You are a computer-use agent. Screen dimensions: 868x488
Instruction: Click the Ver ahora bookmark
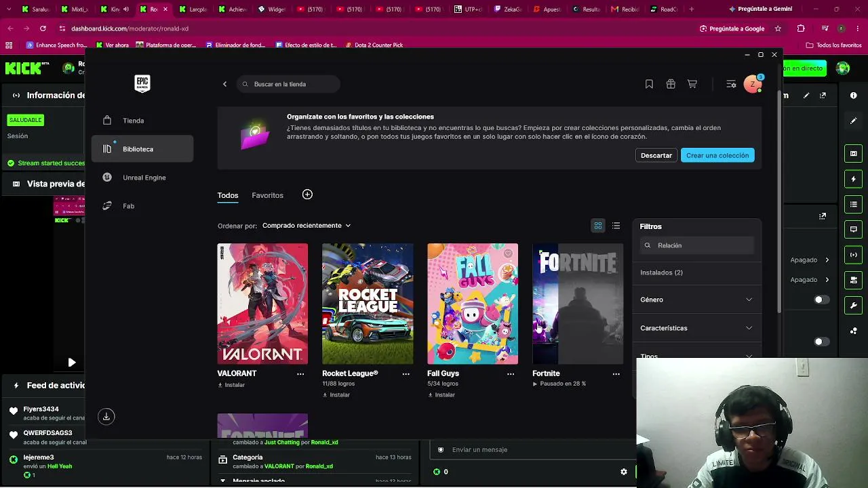click(113, 45)
